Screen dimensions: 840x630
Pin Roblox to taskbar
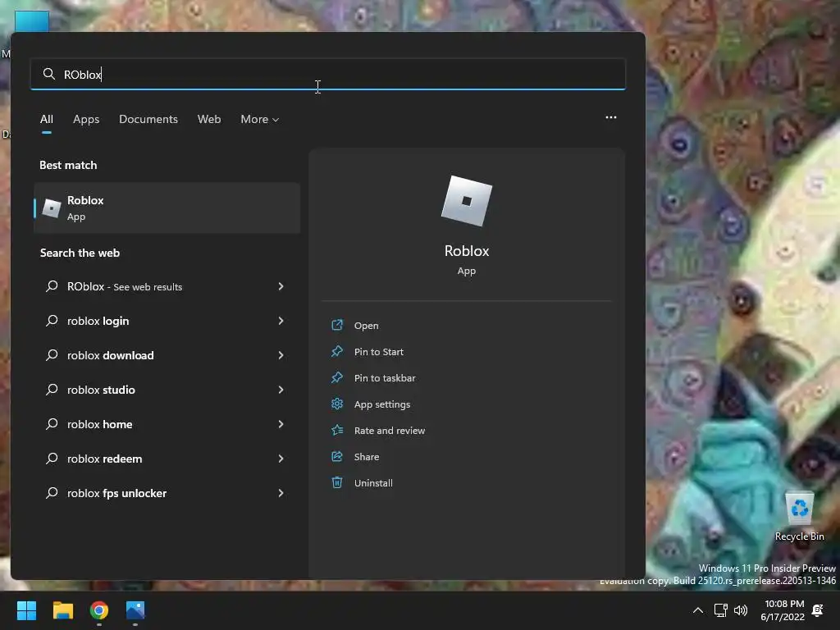click(385, 378)
